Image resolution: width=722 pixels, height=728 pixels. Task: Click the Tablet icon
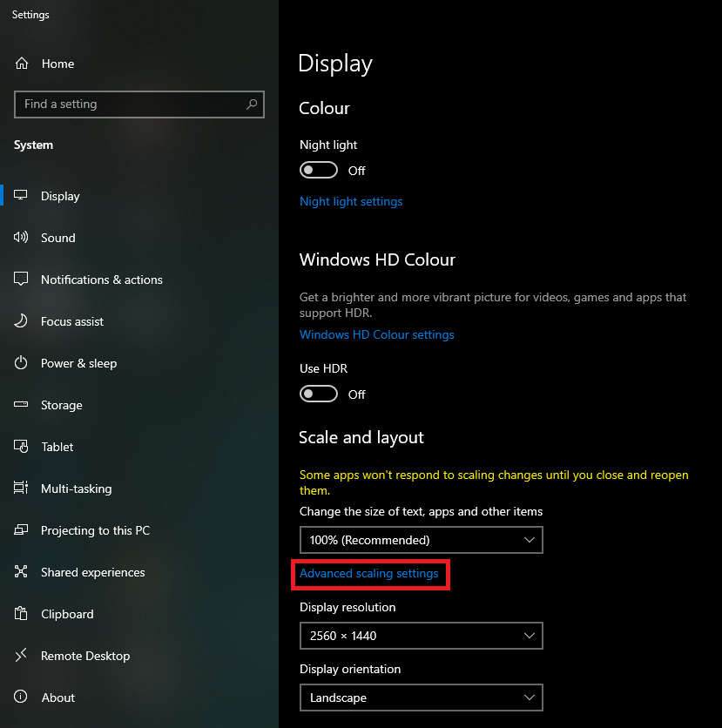click(20, 446)
